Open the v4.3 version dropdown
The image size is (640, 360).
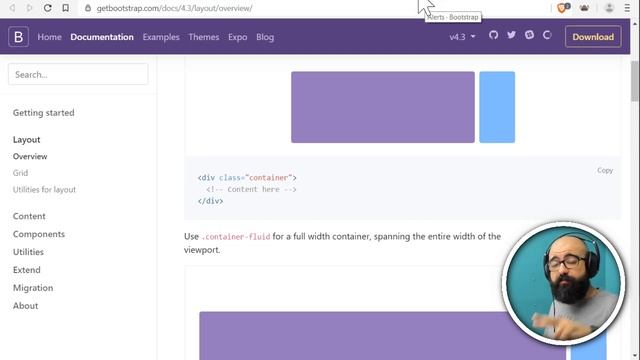click(x=462, y=37)
